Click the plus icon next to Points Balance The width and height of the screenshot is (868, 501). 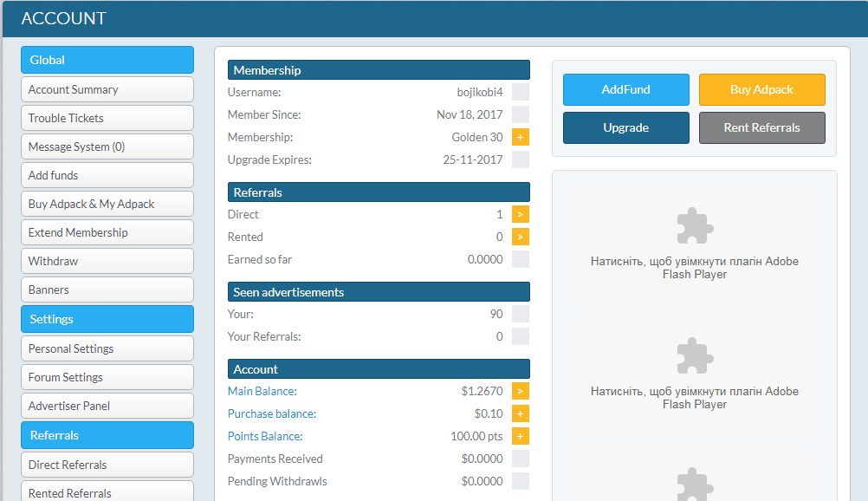[520, 436]
